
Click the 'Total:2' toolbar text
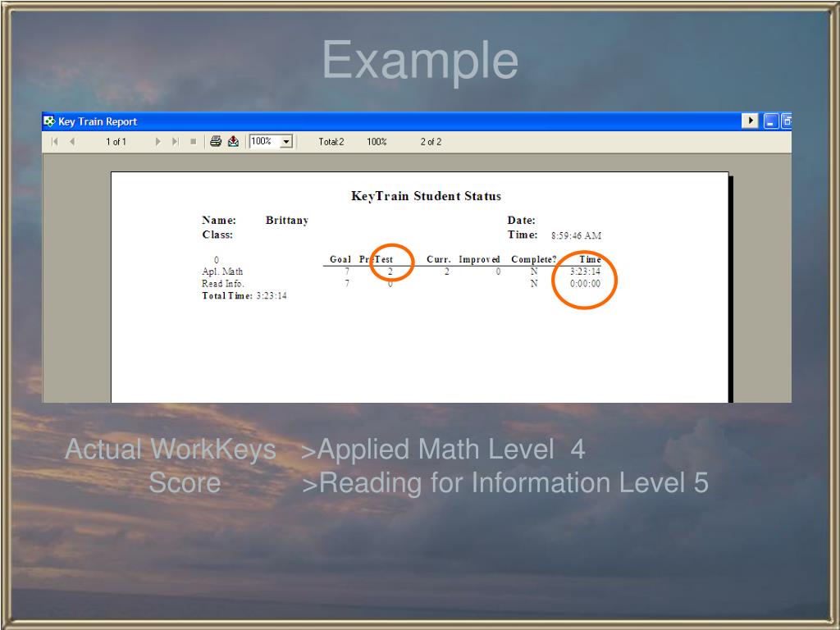pyautogui.click(x=331, y=142)
